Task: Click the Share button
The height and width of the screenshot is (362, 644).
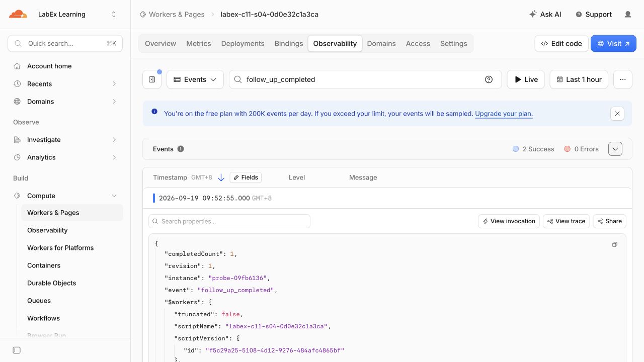Action: 610,221
